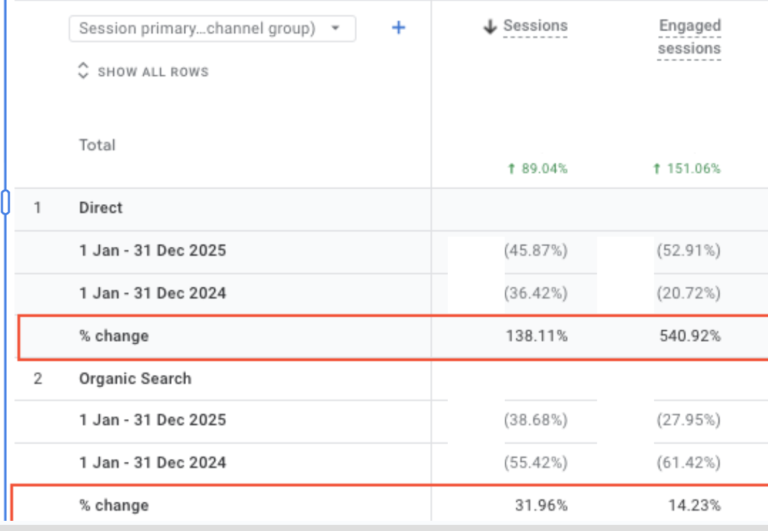Click the down arrow sort icon beside Sessions
The width and height of the screenshot is (768, 531).
click(x=489, y=27)
